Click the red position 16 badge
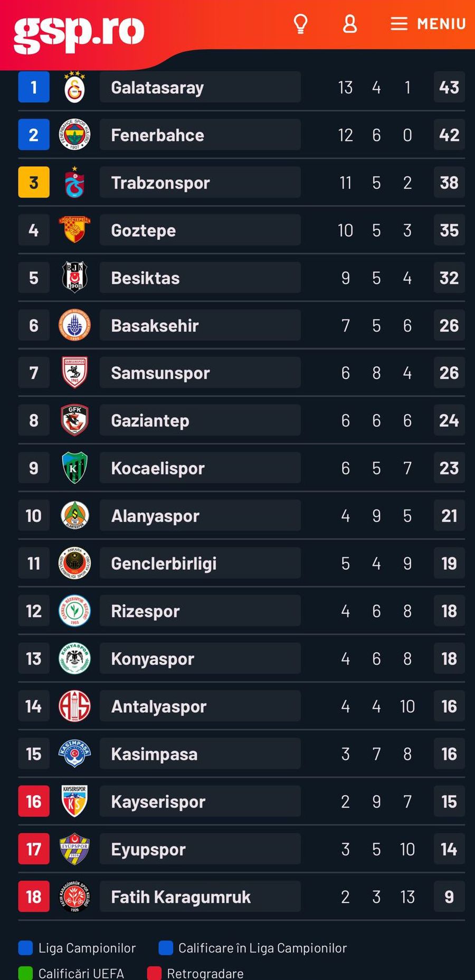Viewport: 475px width, 980px height. click(x=34, y=802)
